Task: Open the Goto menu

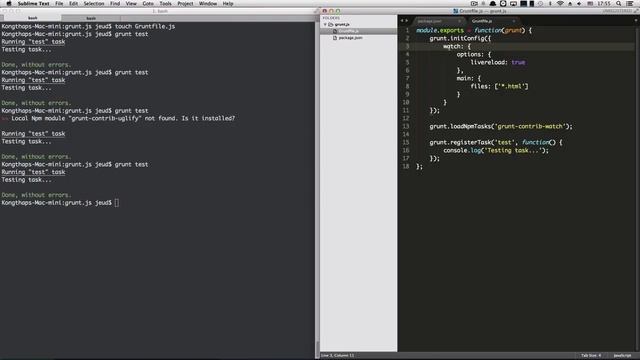Action: pos(148,3)
